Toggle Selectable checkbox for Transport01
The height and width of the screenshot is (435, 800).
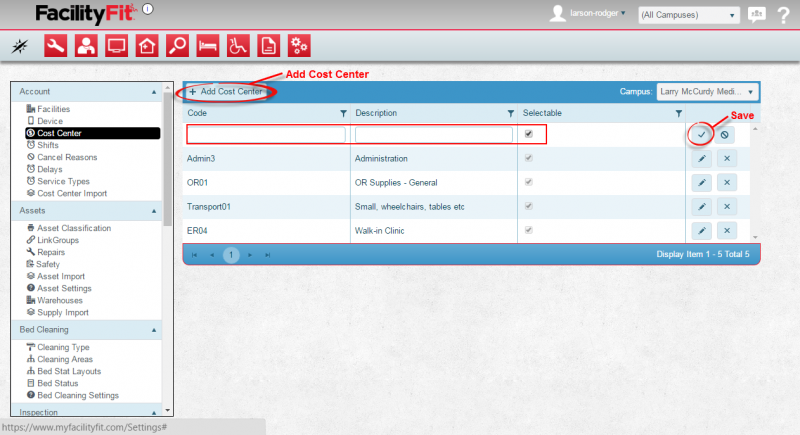pos(529,206)
